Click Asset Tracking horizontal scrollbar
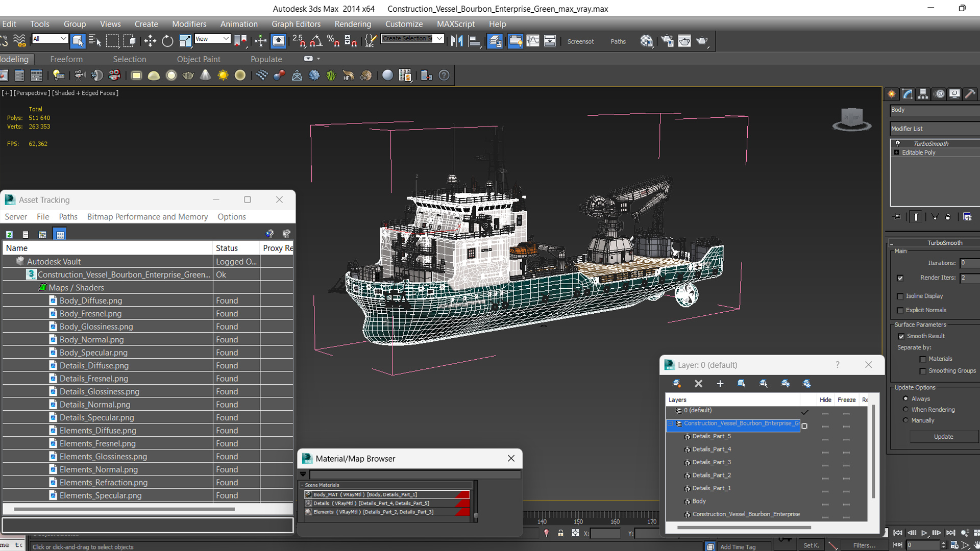Screen dimensions: 980x551 coord(125,509)
